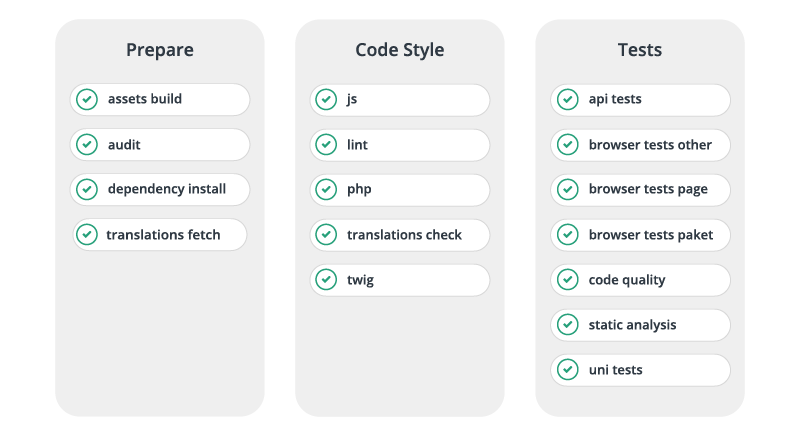Click the api tests status icon
The height and width of the screenshot is (436, 800).
[567, 99]
